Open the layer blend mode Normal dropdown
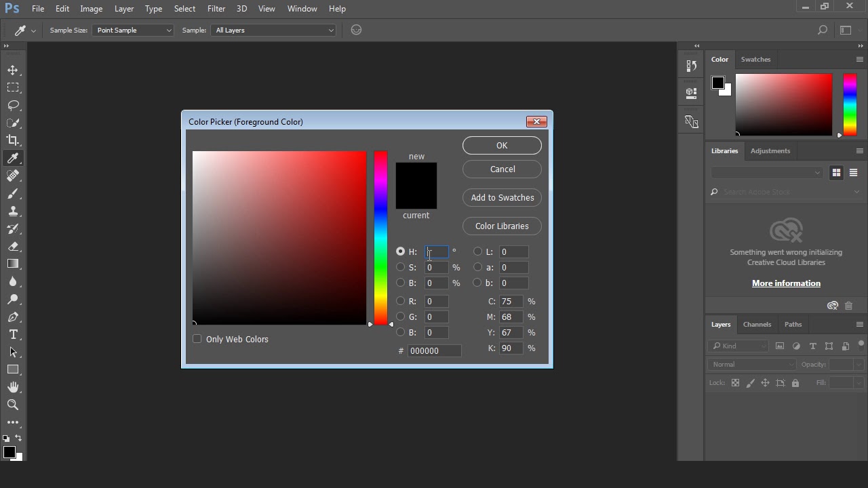This screenshot has height=488, width=868. [x=752, y=365]
